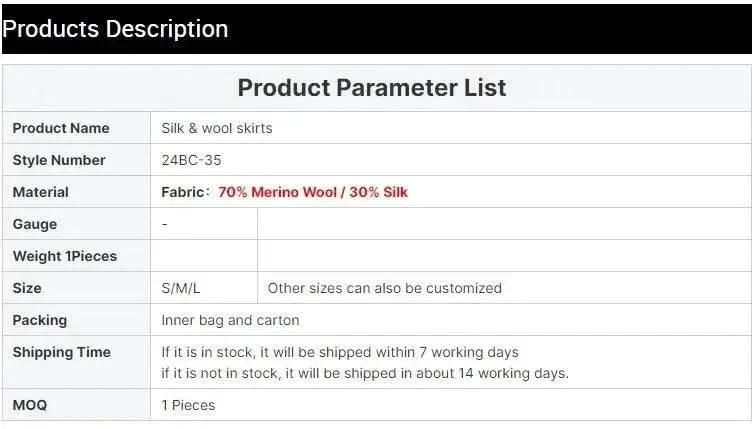Click the Style Number label

(59, 160)
